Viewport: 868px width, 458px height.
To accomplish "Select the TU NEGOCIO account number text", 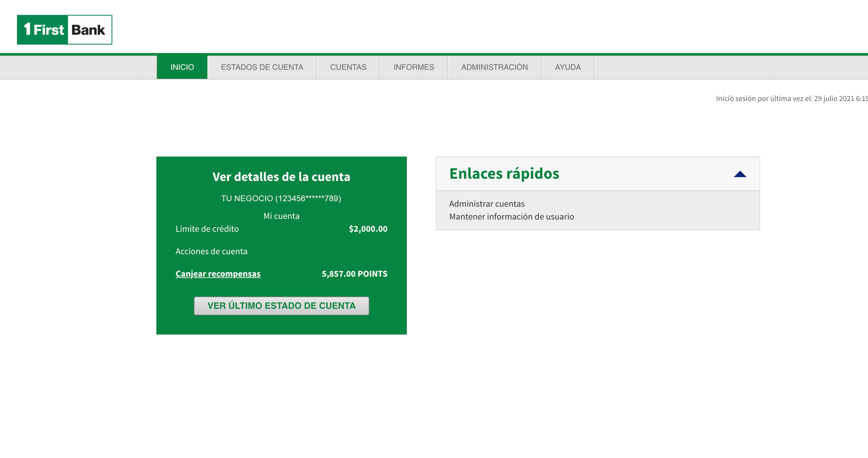I will pyautogui.click(x=281, y=198).
